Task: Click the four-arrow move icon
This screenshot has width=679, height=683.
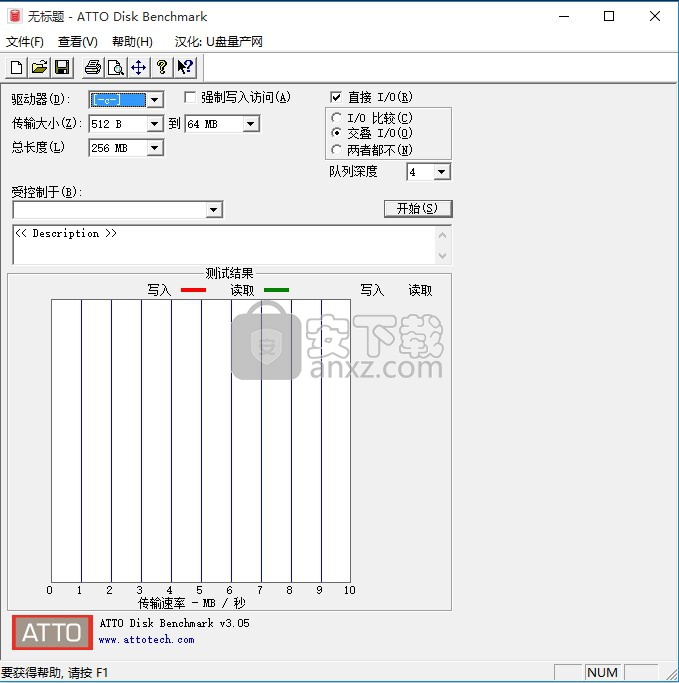Action: coord(139,68)
